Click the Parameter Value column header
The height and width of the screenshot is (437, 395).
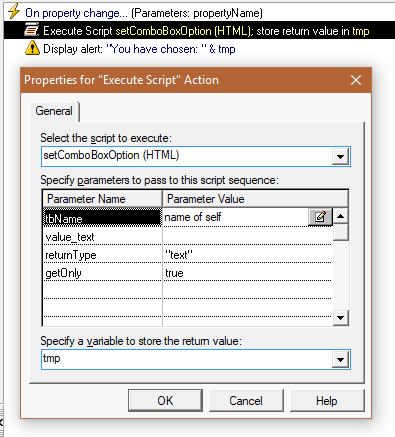tap(255, 199)
